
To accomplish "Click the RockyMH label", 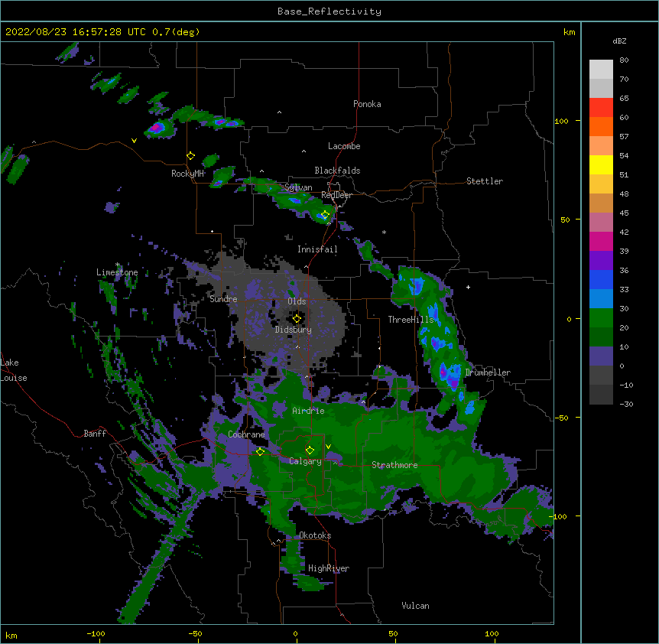I will tap(187, 174).
